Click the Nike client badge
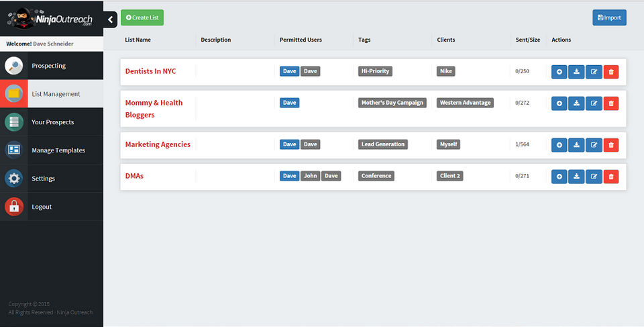This screenshot has height=327, width=644. (445, 71)
